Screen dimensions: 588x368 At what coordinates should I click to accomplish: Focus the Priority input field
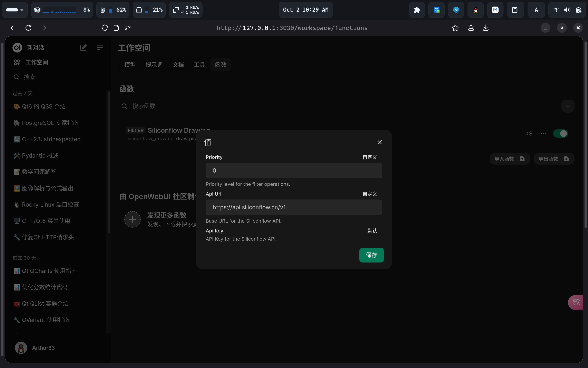[294, 171]
